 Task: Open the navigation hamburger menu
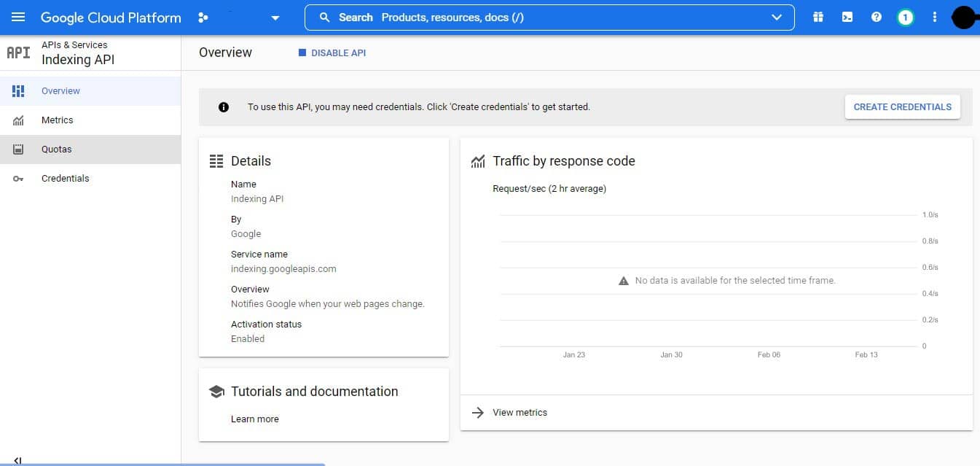pyautogui.click(x=18, y=18)
